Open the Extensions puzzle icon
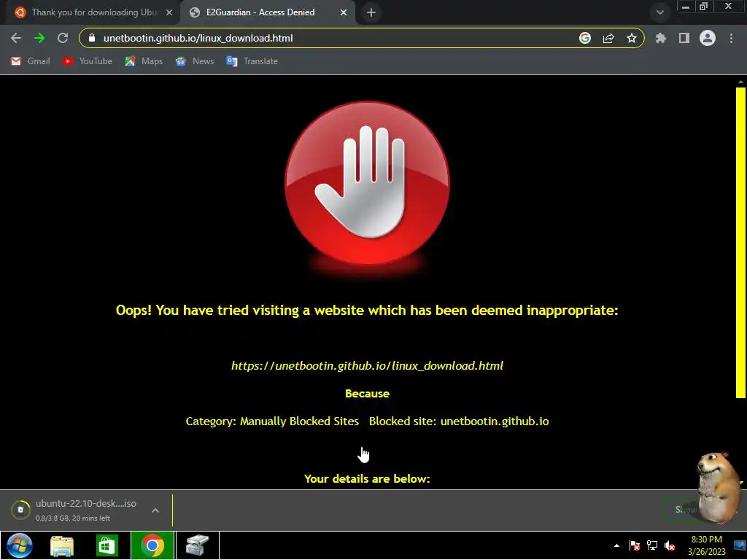The height and width of the screenshot is (560, 747). (x=661, y=38)
